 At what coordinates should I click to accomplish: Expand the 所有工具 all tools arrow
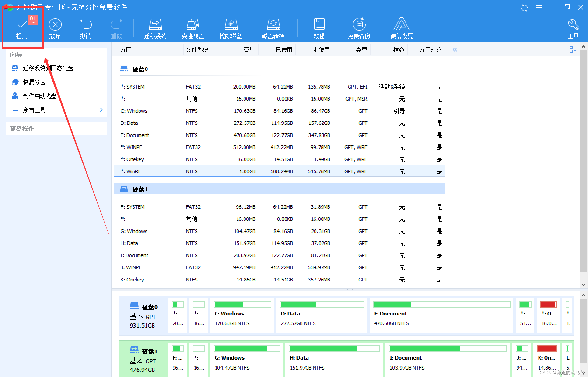pyautogui.click(x=101, y=110)
